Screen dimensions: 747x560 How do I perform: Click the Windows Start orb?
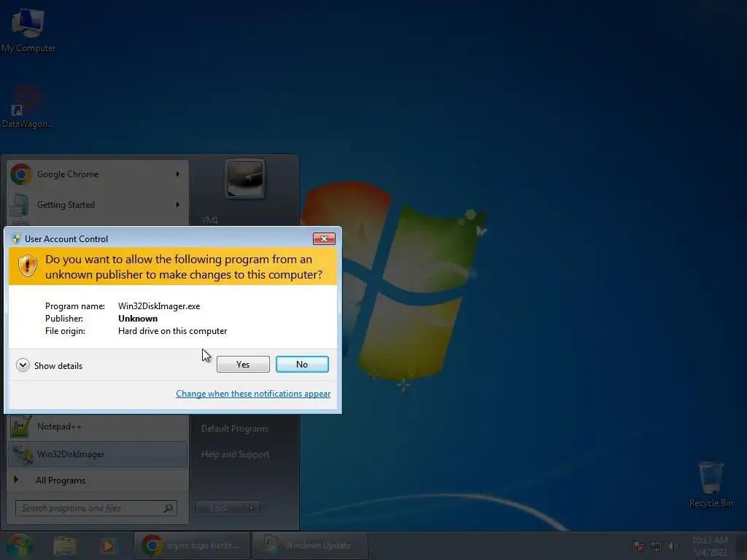tap(19, 545)
